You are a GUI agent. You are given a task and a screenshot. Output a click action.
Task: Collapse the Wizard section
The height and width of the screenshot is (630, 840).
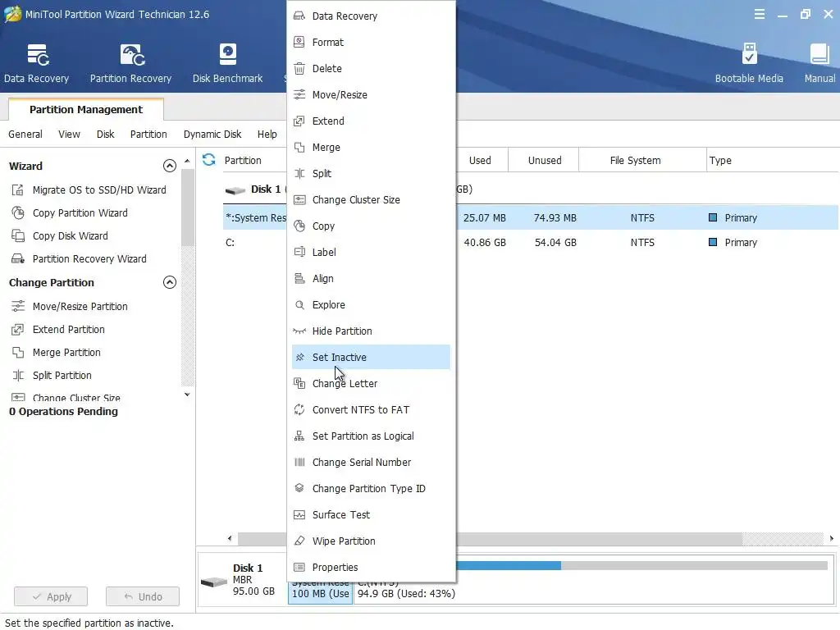tap(169, 166)
